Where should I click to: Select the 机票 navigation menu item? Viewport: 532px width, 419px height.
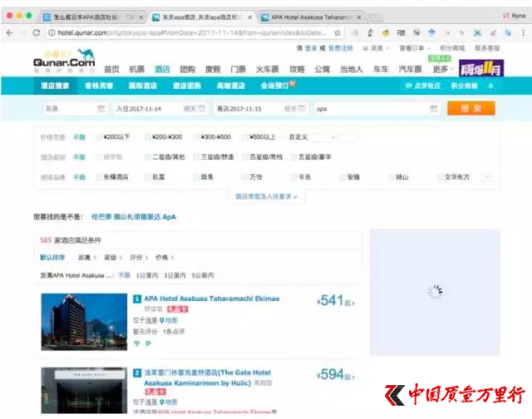click(136, 69)
